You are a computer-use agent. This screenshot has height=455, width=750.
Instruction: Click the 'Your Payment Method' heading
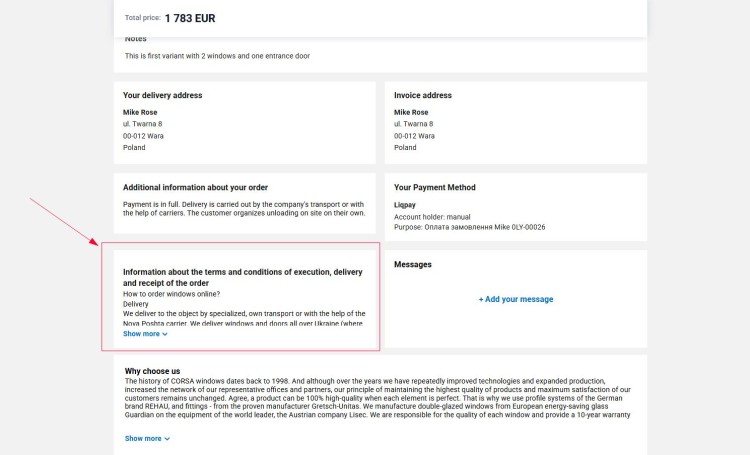(x=434, y=187)
